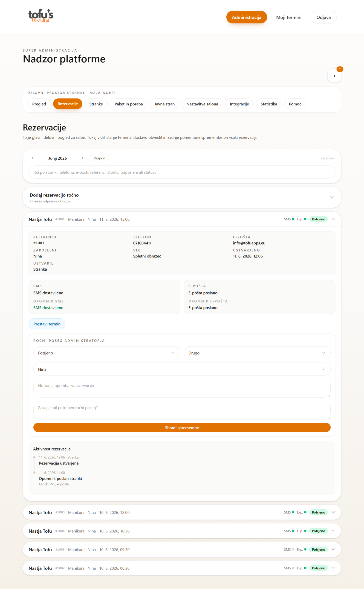Click the Notranja opomba za rezervacijo textarea
The height and width of the screenshot is (589, 364).
pyautogui.click(x=182, y=388)
